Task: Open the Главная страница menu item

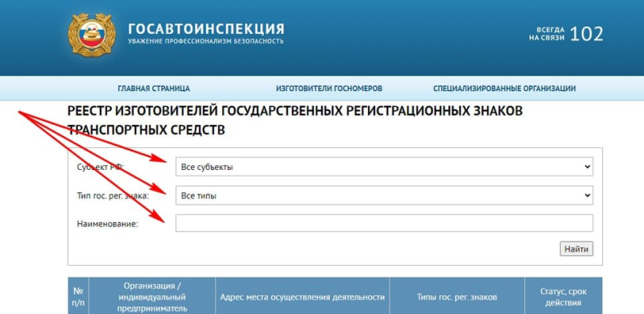Action: coord(154,89)
